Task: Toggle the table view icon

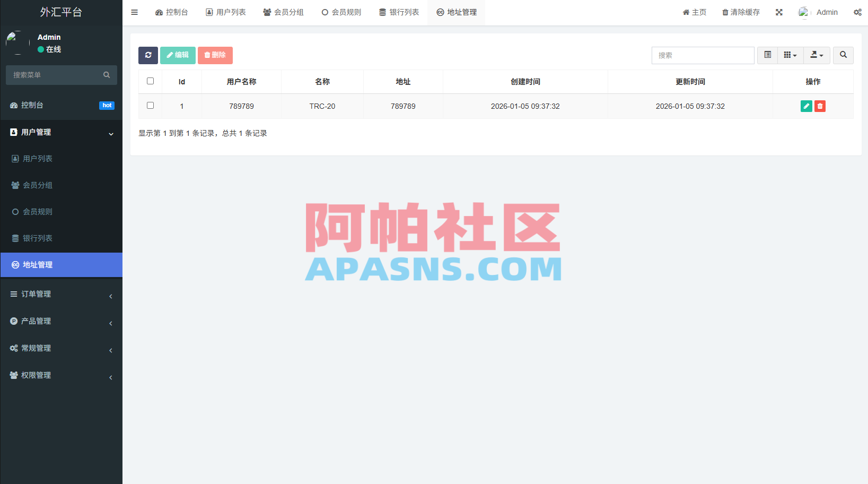Action: [767, 55]
